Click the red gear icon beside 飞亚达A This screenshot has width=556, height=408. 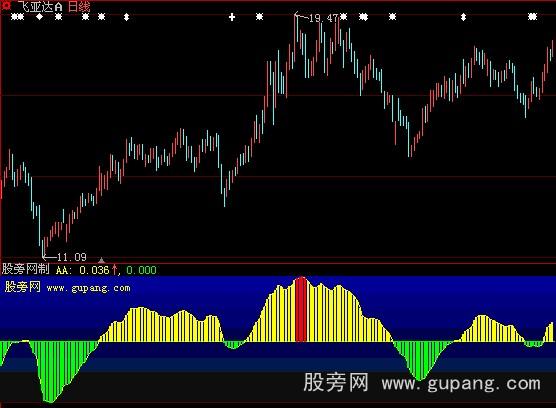[x=6, y=5]
